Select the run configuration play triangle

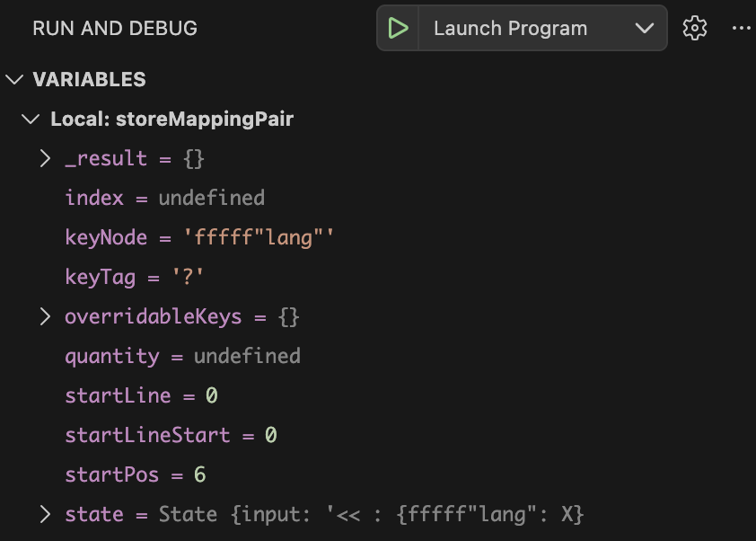(398, 28)
